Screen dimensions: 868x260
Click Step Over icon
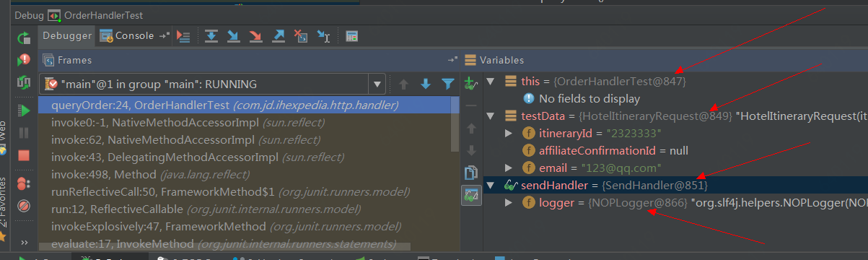(211, 36)
